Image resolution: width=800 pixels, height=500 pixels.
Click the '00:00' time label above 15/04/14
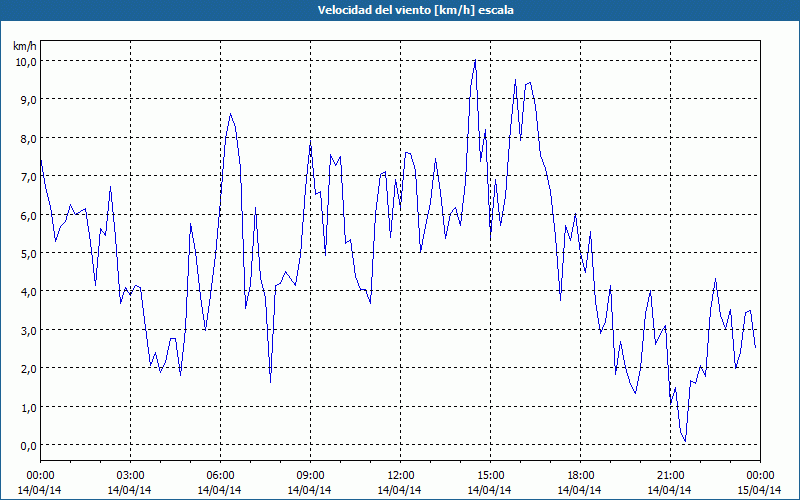(x=760, y=476)
